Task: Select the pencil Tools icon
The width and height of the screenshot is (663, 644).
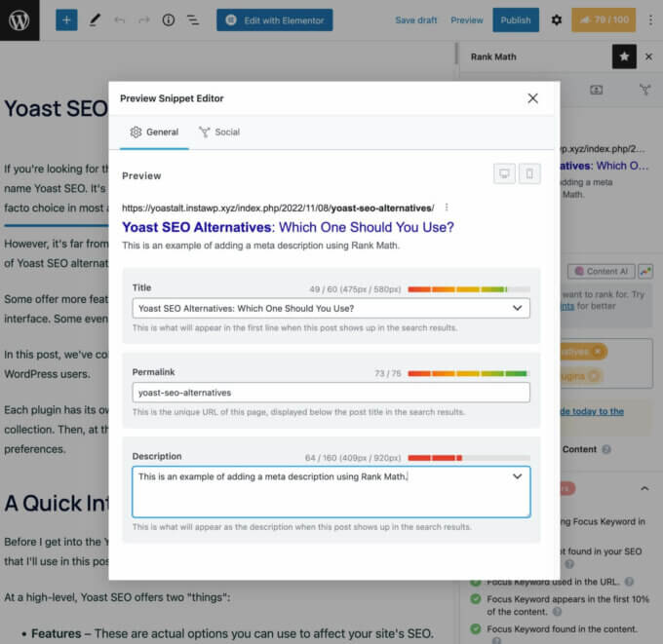Action: pos(95,19)
